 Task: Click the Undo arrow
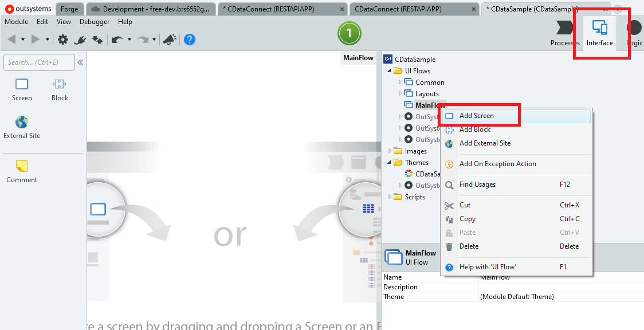[117, 40]
